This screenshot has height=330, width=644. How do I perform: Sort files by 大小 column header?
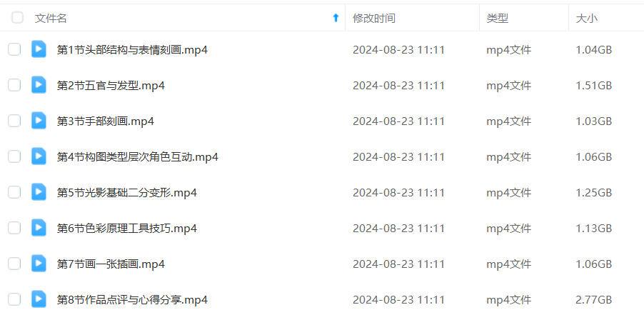pyautogui.click(x=586, y=18)
